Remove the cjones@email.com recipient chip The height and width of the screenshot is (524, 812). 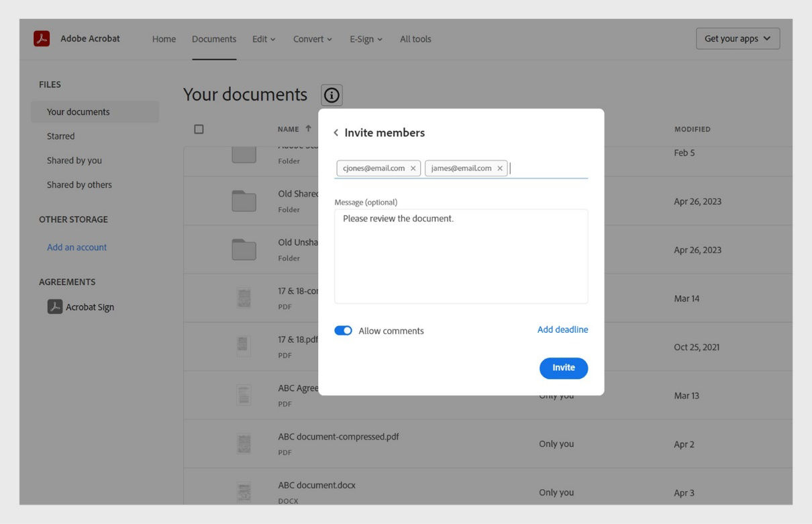pos(412,168)
